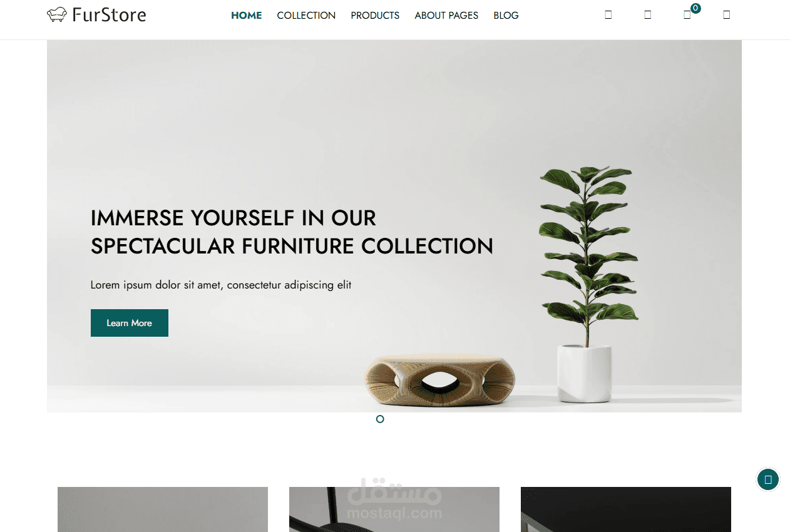Image resolution: width=790 pixels, height=532 pixels.
Task: Click the Immerse Yourself hero headline
Action: tap(292, 232)
